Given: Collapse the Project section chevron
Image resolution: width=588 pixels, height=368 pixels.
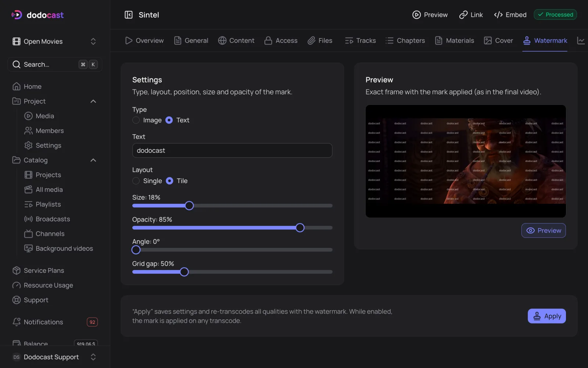Looking at the screenshot, I should 93,101.
